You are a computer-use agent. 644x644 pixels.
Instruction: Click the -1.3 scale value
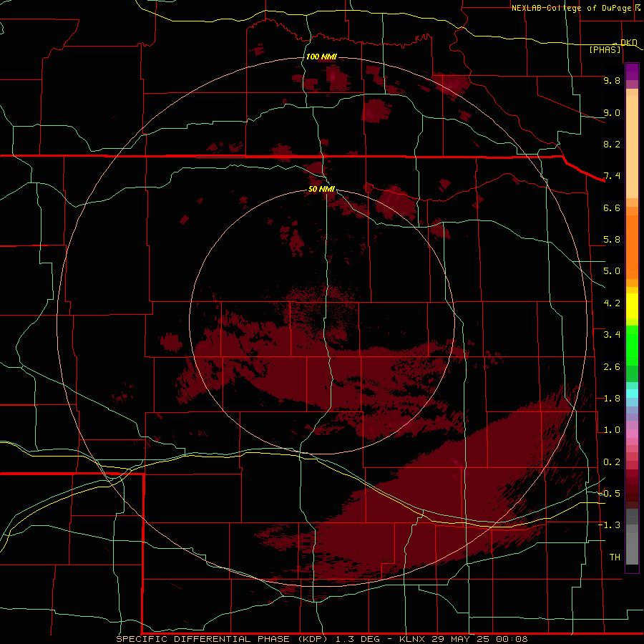pos(609,525)
